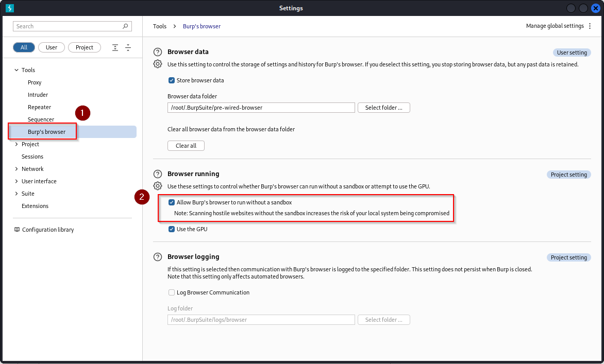Open gear options for Browser running
Image resolution: width=604 pixels, height=364 pixels.
tap(158, 186)
